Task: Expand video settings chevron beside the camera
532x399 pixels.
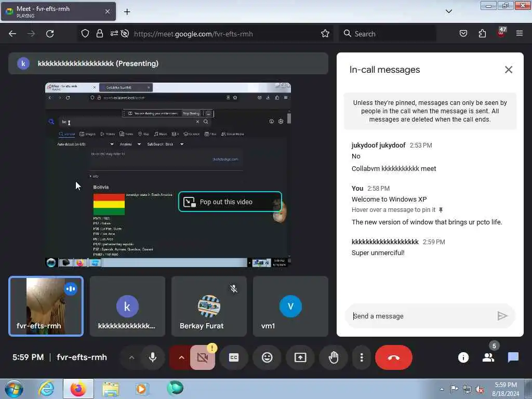Action: pos(181,357)
